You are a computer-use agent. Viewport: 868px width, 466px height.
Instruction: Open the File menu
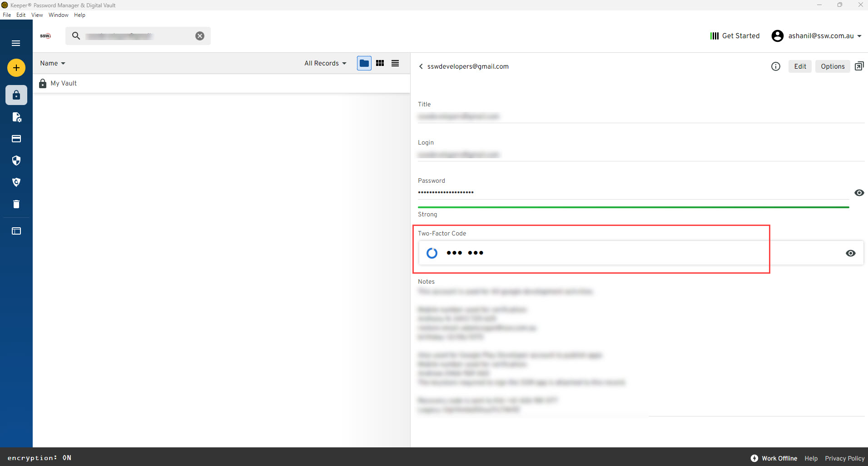click(7, 15)
